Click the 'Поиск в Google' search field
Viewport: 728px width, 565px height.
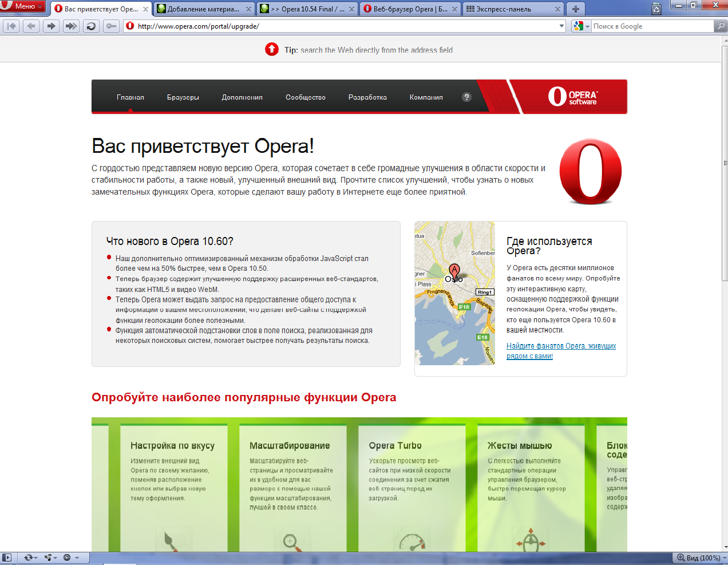tap(652, 26)
